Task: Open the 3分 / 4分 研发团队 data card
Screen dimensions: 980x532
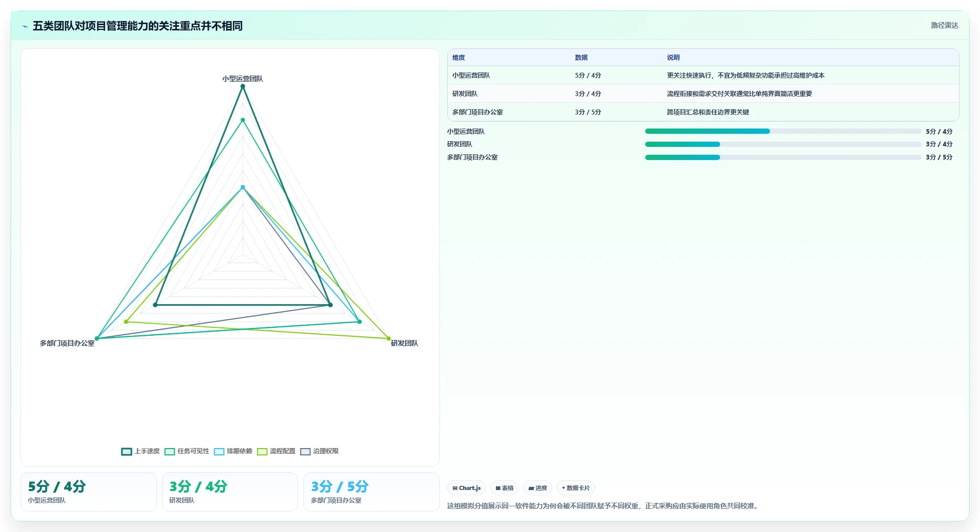Action: [230, 492]
